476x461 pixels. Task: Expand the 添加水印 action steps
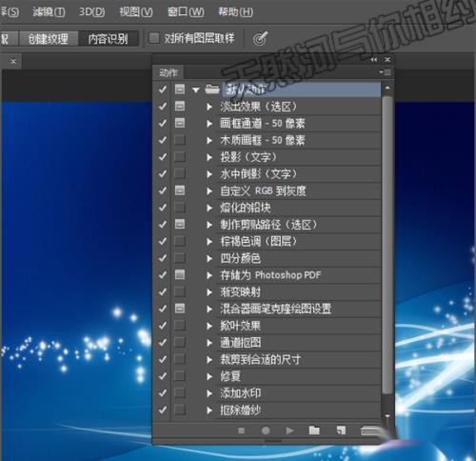click(x=209, y=393)
